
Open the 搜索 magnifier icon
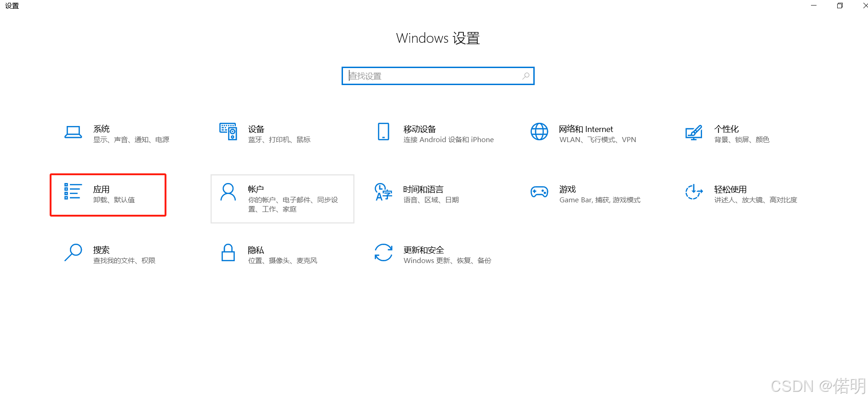[x=73, y=252]
